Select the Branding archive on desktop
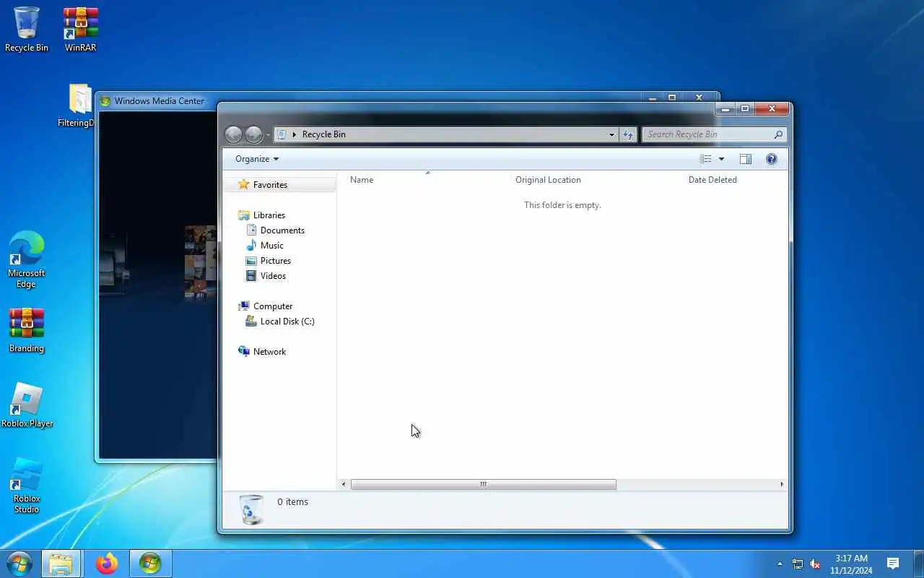Screen dimensions: 924x578 [x=27, y=331]
